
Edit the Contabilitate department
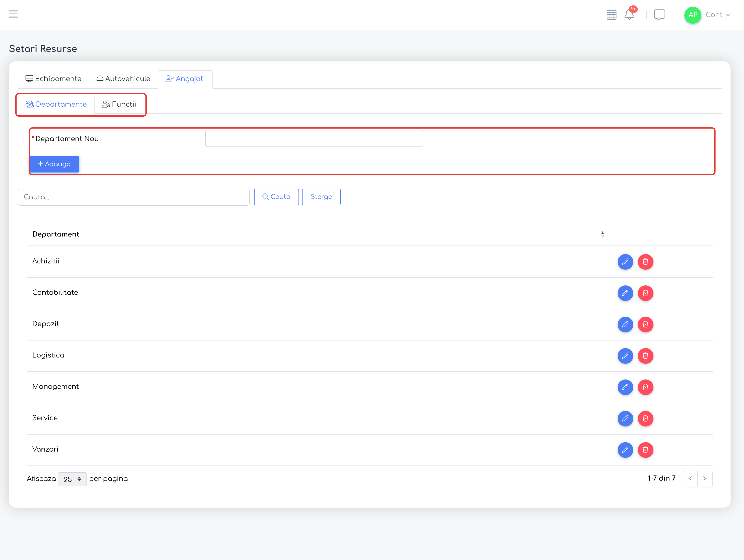click(x=625, y=293)
